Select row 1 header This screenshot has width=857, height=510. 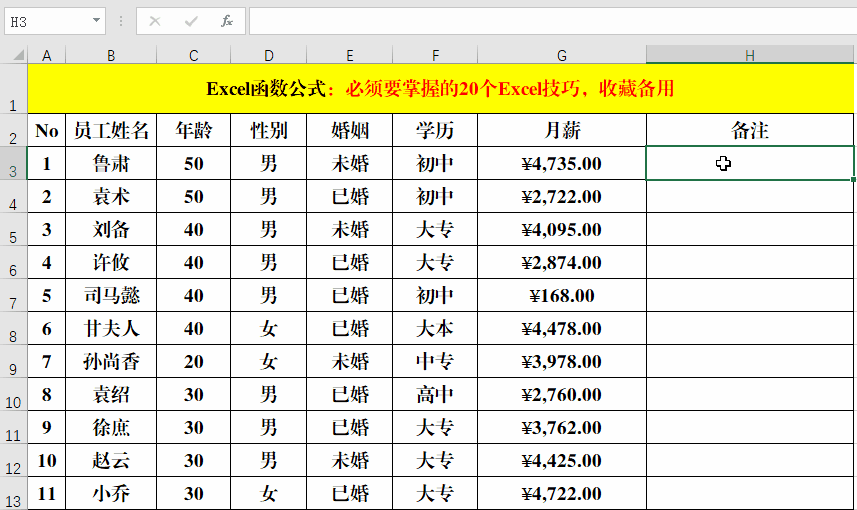coord(13,89)
